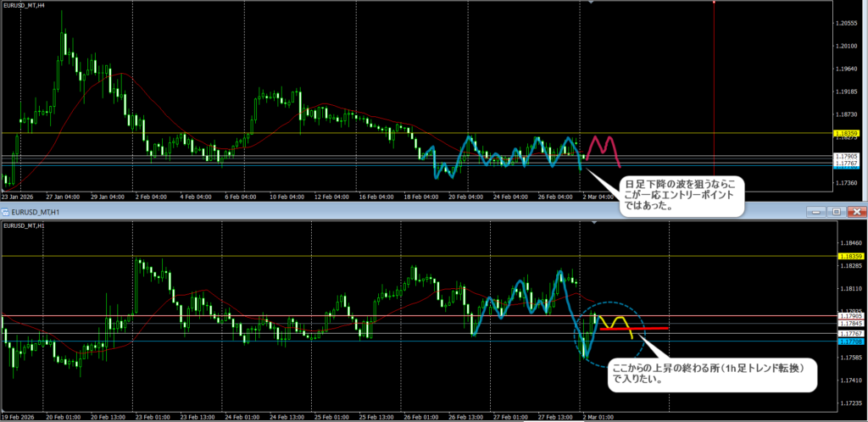Close the EURUSD_MT,H1 chart window
This screenshot has height=422, width=868.
854,210
